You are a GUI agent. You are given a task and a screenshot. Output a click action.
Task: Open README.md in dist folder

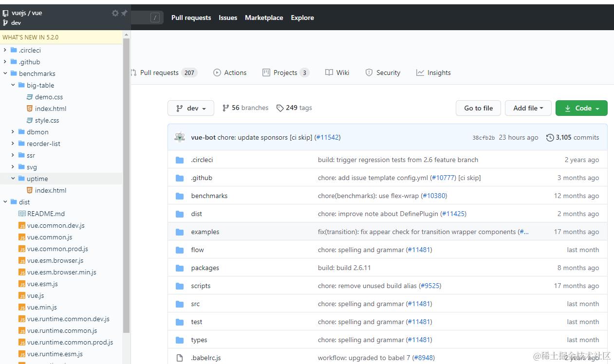(x=46, y=214)
